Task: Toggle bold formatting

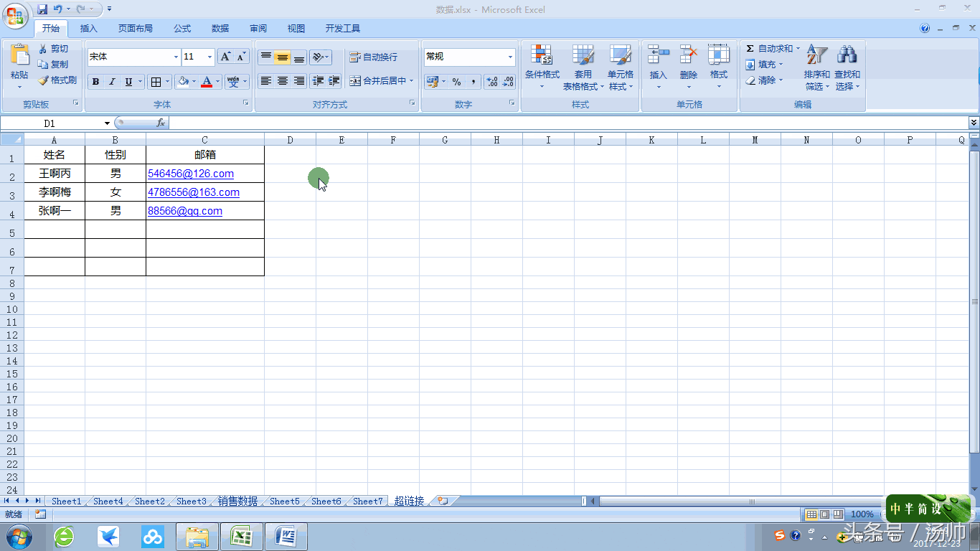Action: click(95, 82)
